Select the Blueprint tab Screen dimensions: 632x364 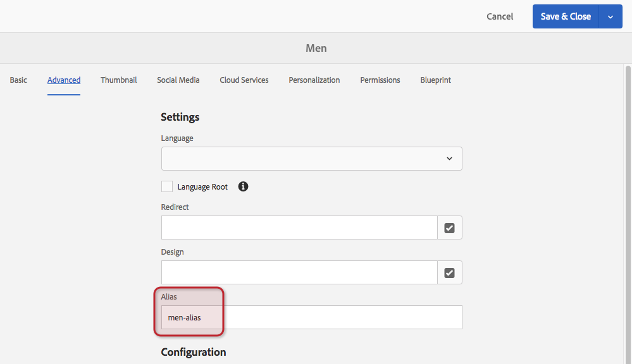[x=436, y=80]
